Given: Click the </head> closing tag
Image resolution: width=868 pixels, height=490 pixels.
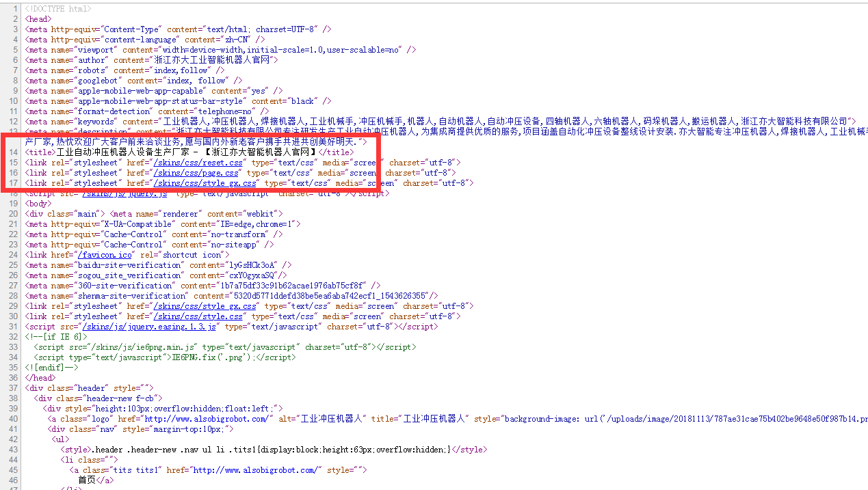Looking at the screenshot, I should click(40, 378).
